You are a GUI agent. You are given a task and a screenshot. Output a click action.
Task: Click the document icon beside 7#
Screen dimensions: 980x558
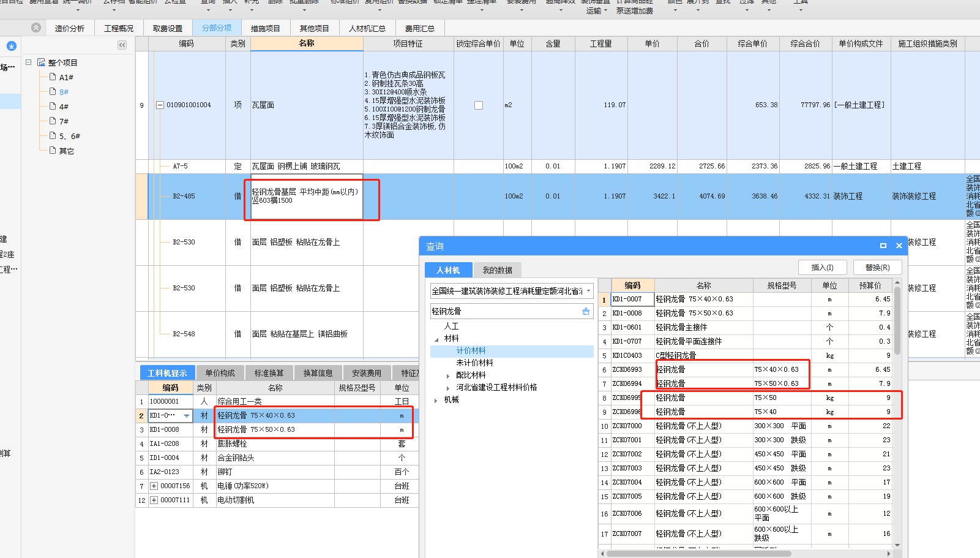pos(53,121)
